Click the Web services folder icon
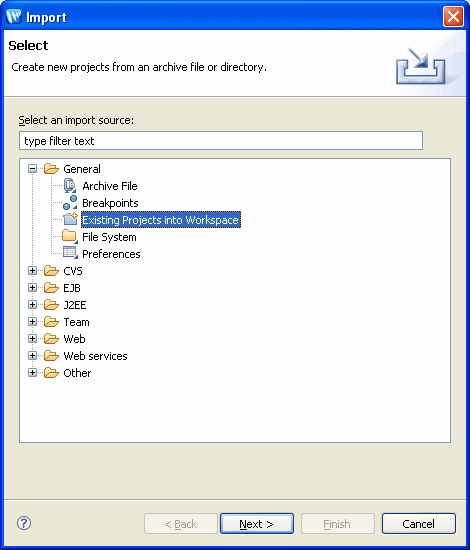 51,356
